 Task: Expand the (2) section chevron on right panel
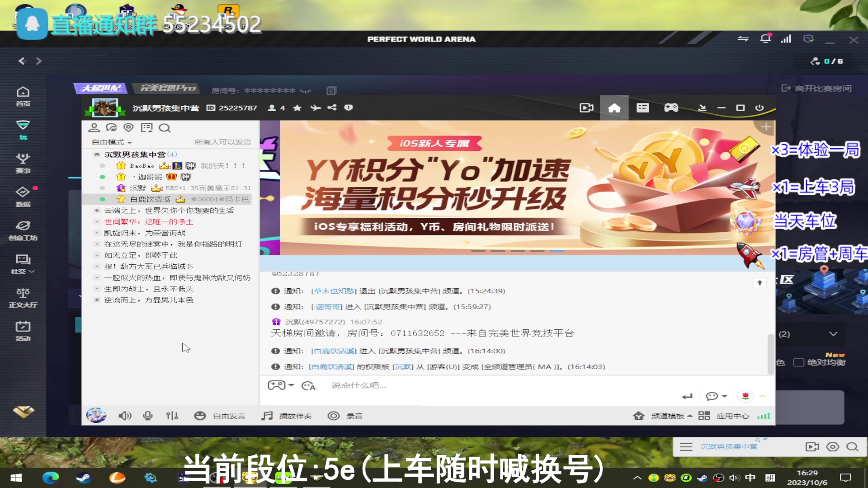point(833,334)
